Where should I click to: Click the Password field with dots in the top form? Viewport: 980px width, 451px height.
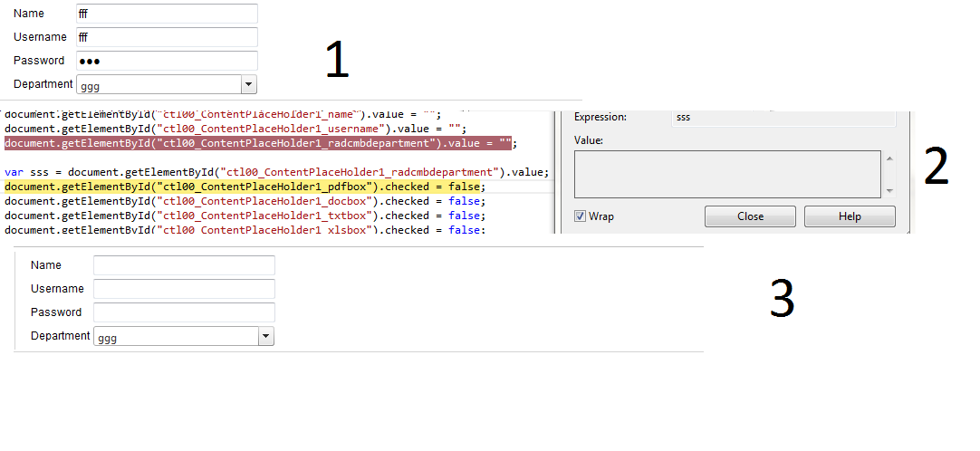(x=167, y=61)
